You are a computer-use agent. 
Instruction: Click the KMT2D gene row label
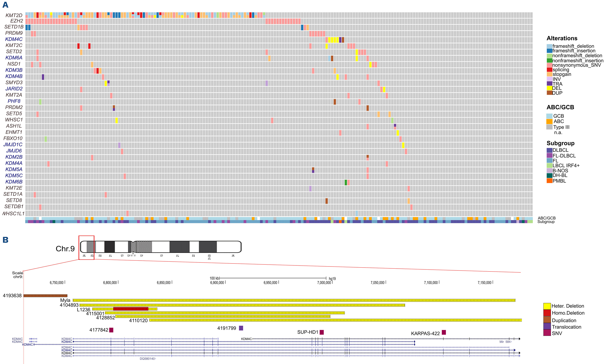pos(14,15)
